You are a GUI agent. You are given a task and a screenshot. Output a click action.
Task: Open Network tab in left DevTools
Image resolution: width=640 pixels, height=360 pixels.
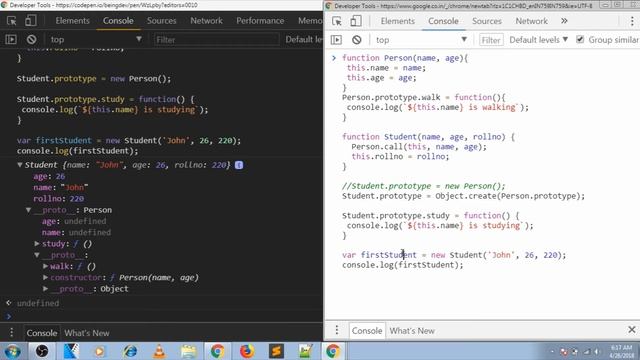point(207,21)
